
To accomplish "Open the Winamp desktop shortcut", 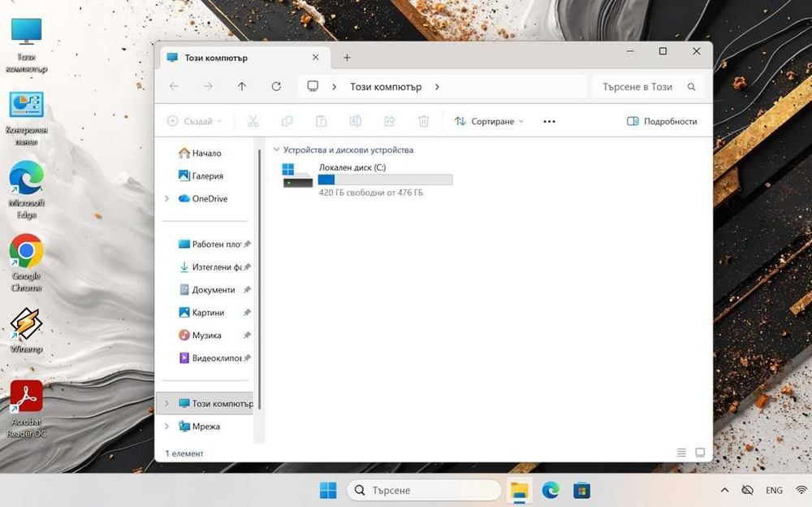I will tap(27, 330).
